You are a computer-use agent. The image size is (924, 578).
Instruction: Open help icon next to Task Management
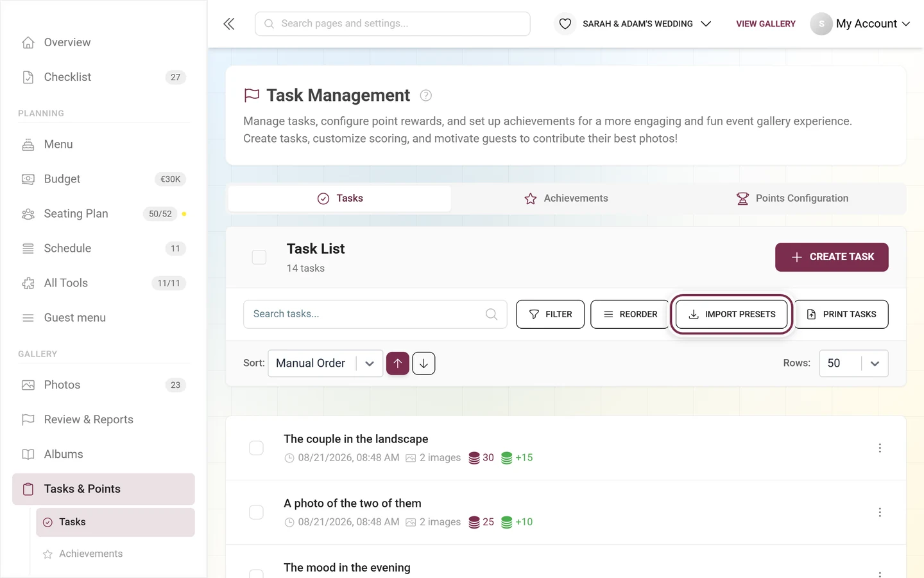pyautogui.click(x=425, y=96)
